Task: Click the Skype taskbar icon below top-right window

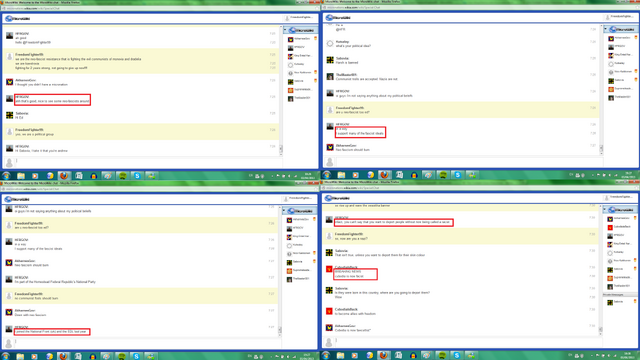Action: pos(458,175)
